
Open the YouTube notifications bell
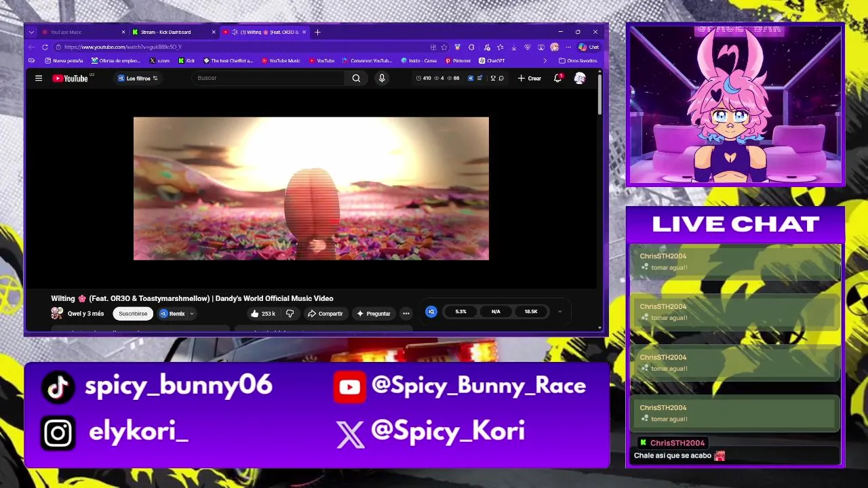[557, 78]
